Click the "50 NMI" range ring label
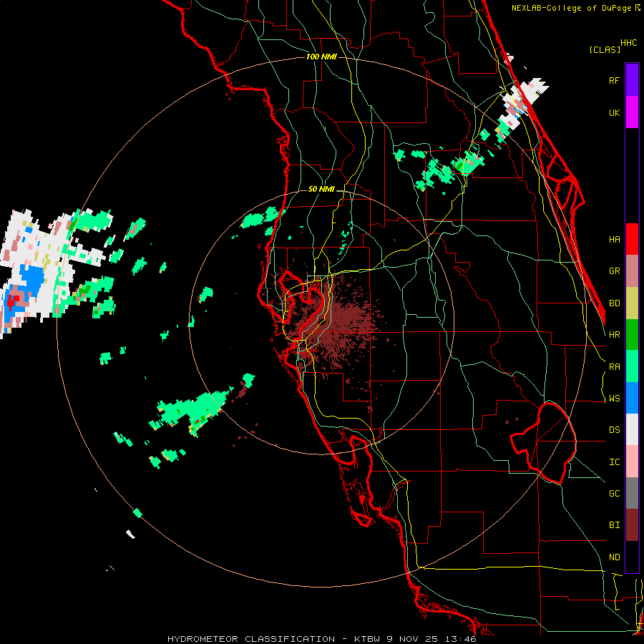This screenshot has width=644, height=644. tap(321, 190)
